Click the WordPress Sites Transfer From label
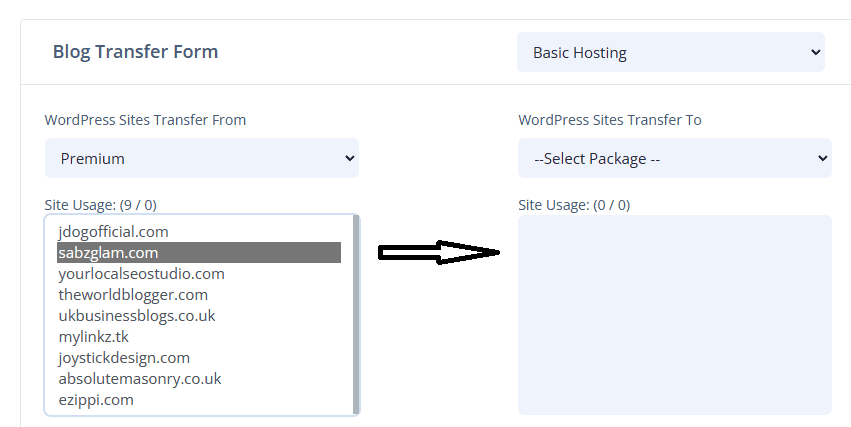Viewport: 851px width, 427px height. coord(145,120)
